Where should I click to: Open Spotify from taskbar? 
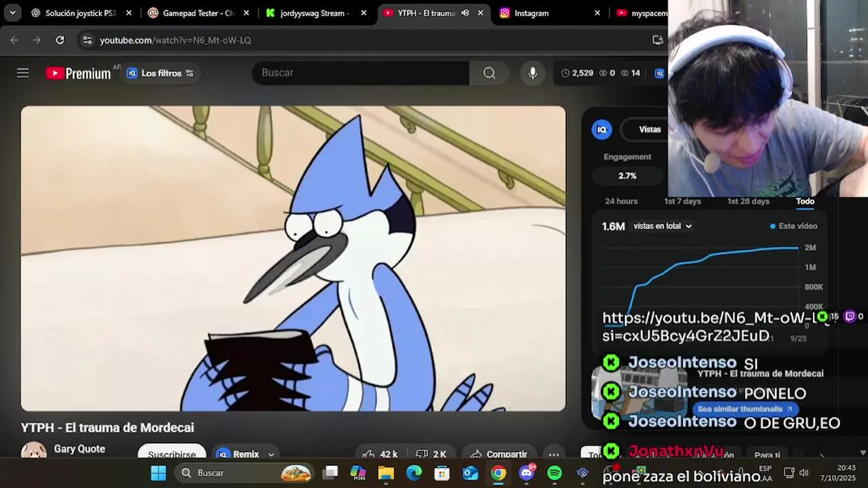coord(555,473)
